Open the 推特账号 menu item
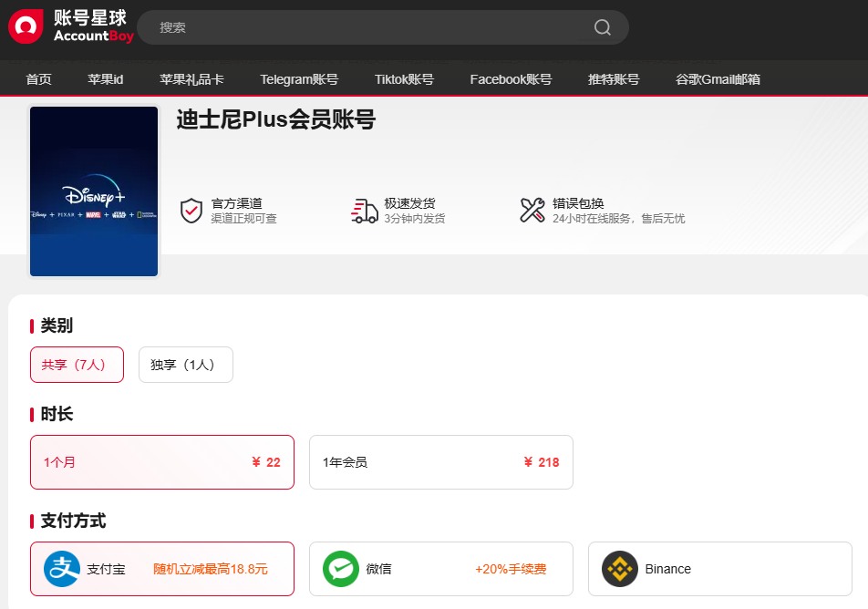Screen dimensions: 868x609 (614, 79)
